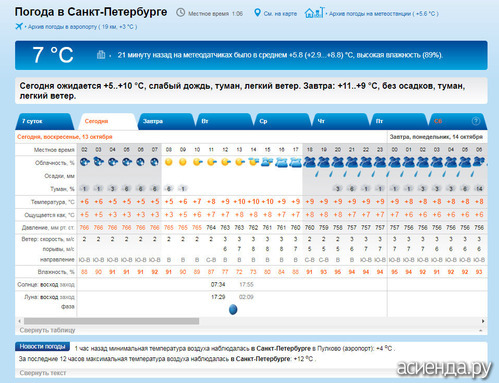Collapse the table via Свернуть таблицу
Viewport: 499px width, 383px height.
coord(47,330)
